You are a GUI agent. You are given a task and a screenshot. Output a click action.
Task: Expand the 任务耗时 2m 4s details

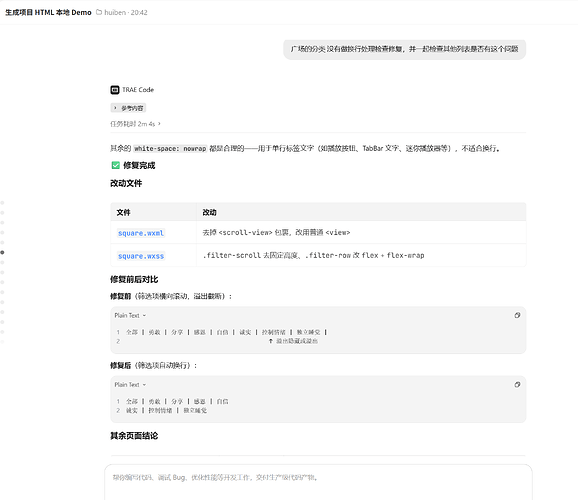point(135,124)
